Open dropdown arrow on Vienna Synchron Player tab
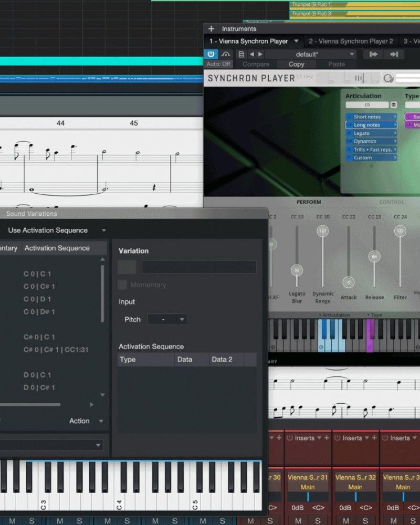This screenshot has height=525, width=420. (297, 41)
